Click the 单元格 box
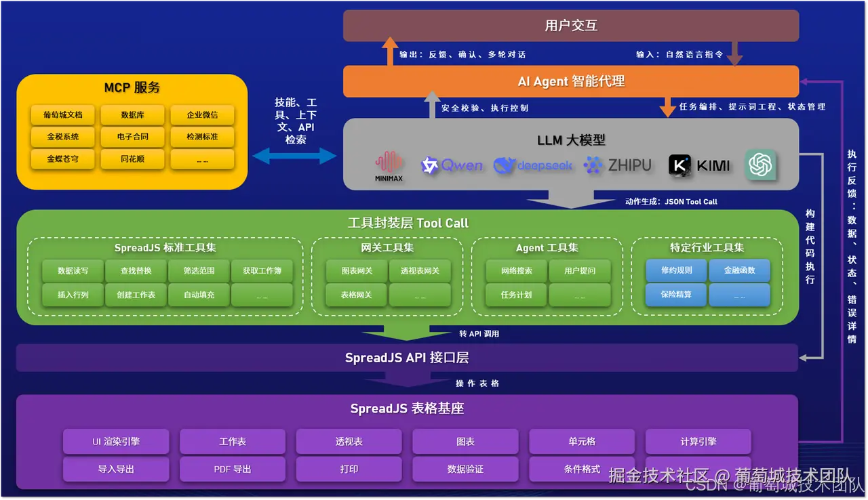The image size is (868, 500). [x=582, y=441]
